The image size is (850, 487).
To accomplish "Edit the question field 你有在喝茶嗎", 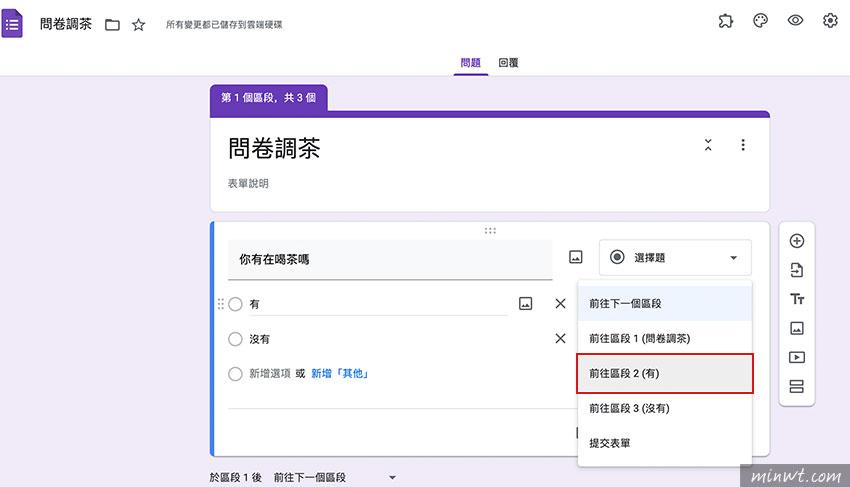I will (x=390, y=260).
